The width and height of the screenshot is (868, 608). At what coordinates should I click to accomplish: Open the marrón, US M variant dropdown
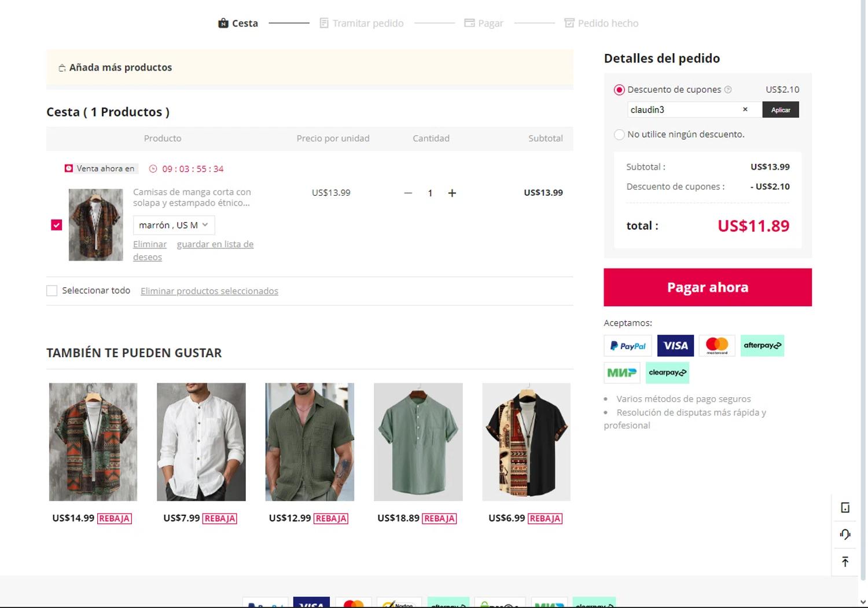tap(174, 225)
